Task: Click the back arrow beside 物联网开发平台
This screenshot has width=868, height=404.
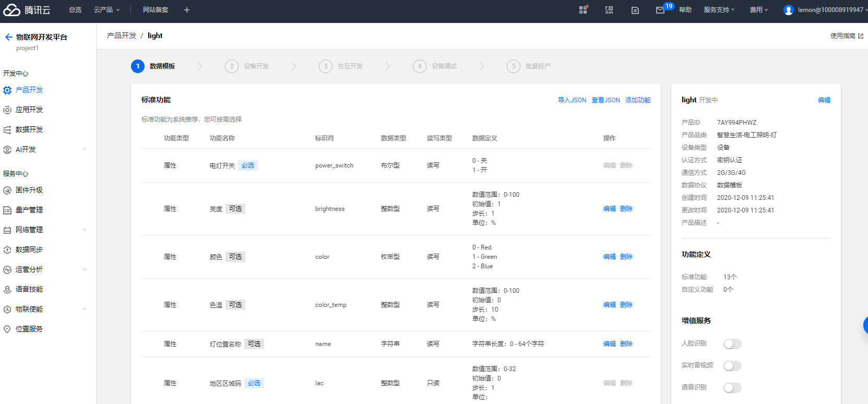Action: coord(8,37)
